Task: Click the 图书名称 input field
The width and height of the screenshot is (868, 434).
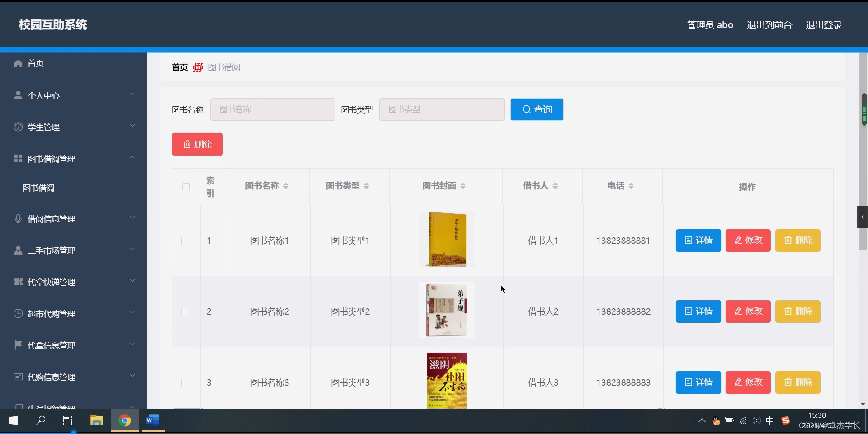Action: pos(272,109)
